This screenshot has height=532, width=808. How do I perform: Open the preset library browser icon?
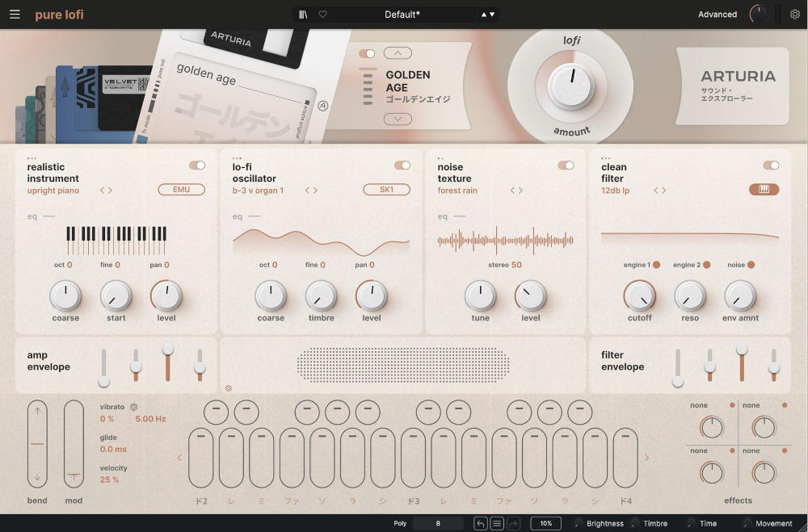[303, 15]
